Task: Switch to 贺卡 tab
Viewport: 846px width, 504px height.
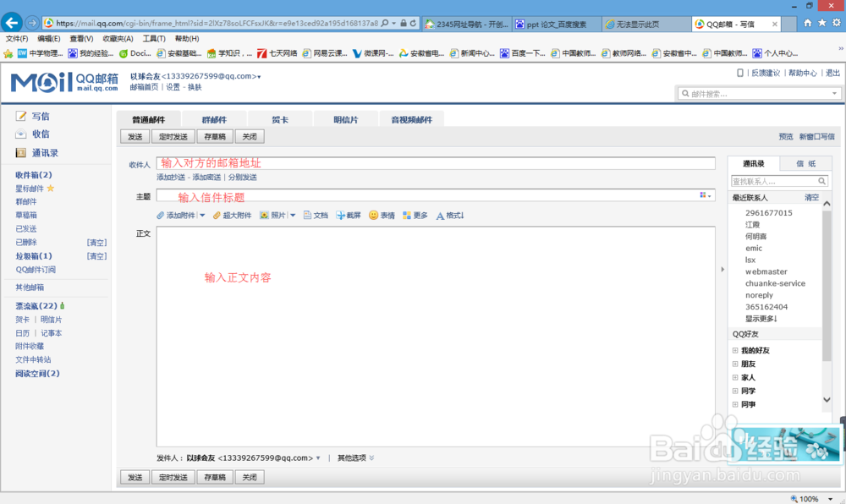Action: pyautogui.click(x=280, y=119)
